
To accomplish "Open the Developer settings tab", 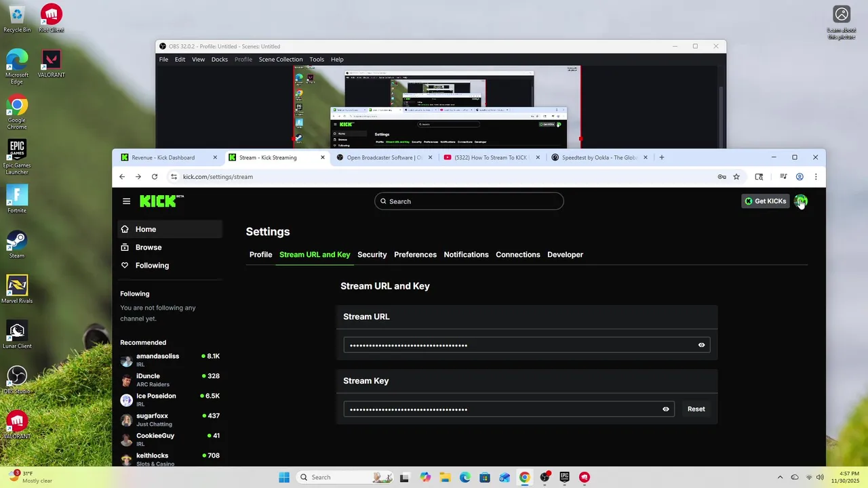I will [565, 255].
